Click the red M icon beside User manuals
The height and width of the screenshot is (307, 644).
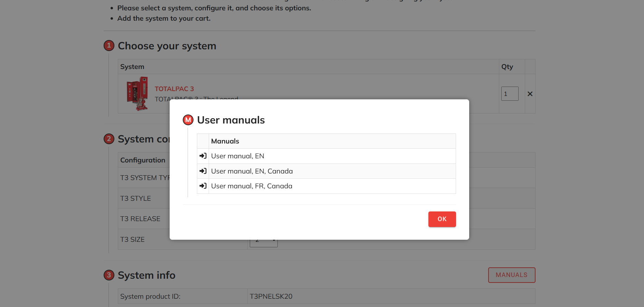click(x=188, y=120)
